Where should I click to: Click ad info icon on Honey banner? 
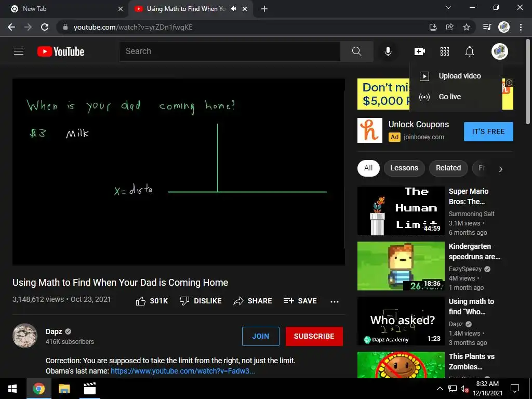[x=509, y=83]
